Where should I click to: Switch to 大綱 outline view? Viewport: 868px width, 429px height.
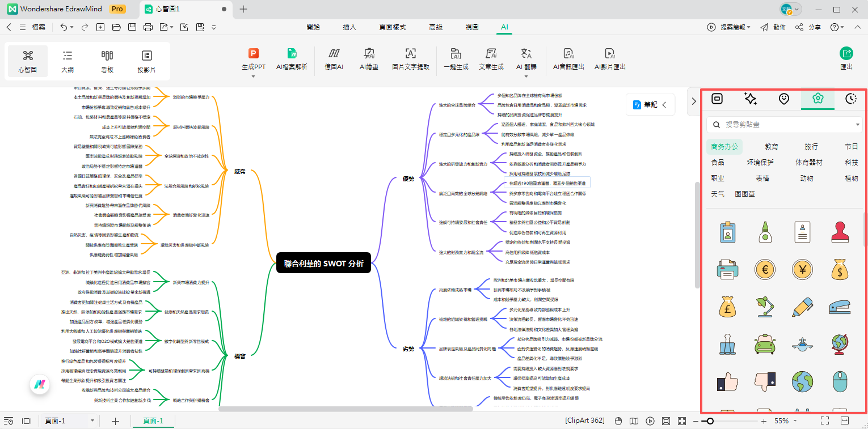coord(67,61)
